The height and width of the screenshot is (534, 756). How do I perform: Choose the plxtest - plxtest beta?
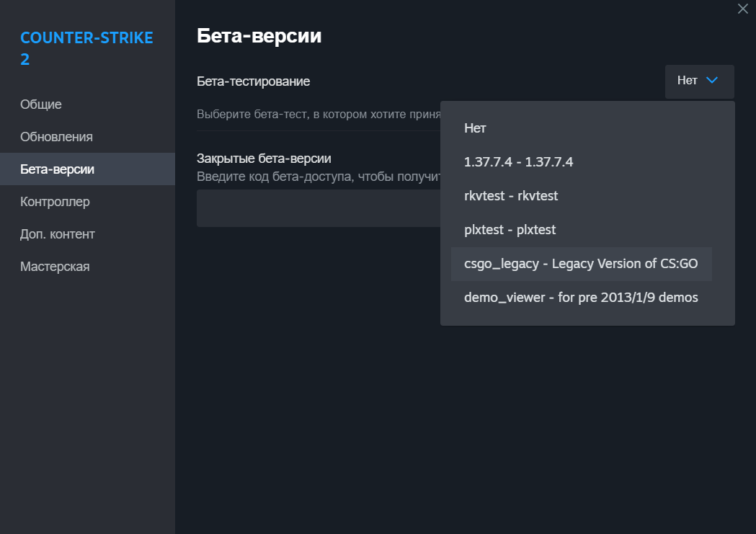581,230
